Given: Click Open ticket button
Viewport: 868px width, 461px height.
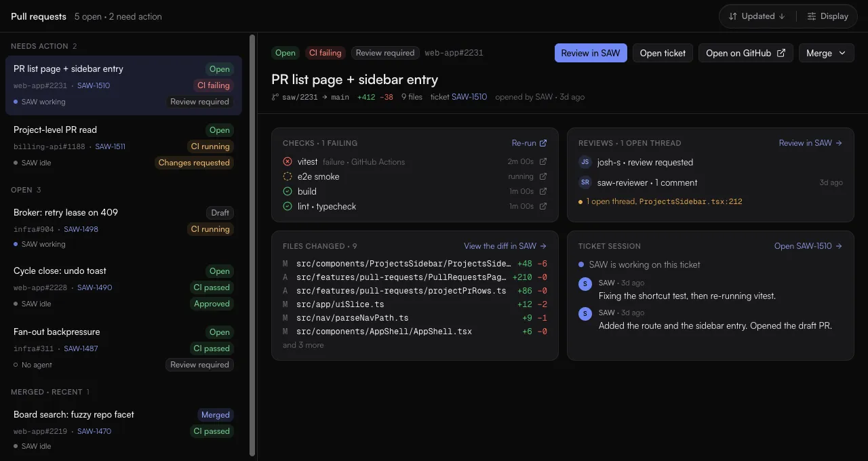Looking at the screenshot, I should point(663,53).
